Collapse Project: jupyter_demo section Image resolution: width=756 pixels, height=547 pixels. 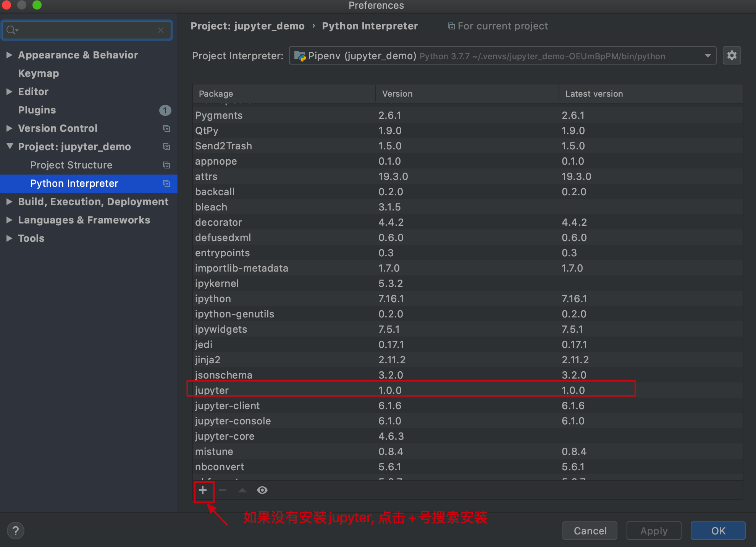[10, 146]
